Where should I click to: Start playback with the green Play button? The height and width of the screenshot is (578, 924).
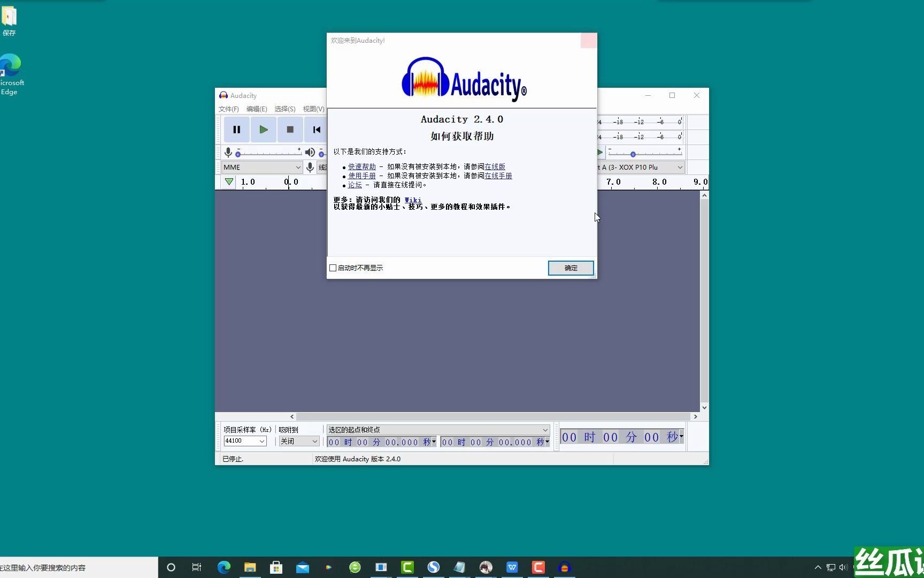click(263, 130)
